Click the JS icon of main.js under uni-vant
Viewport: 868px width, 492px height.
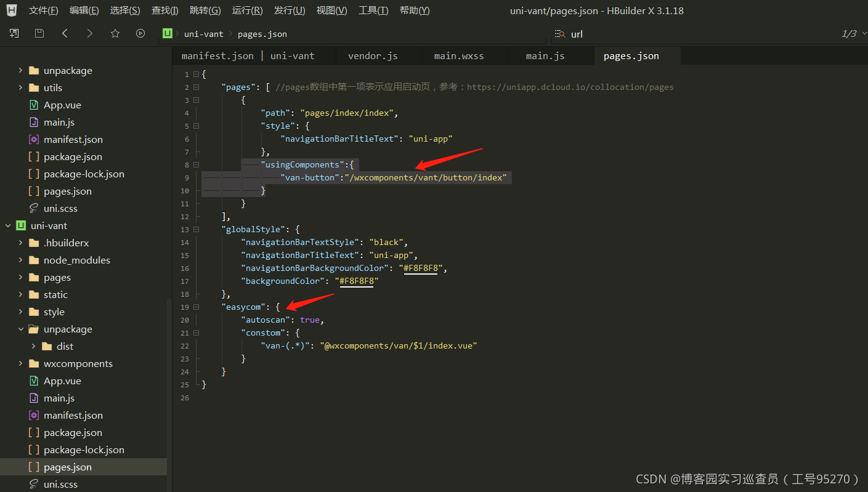pyautogui.click(x=34, y=398)
